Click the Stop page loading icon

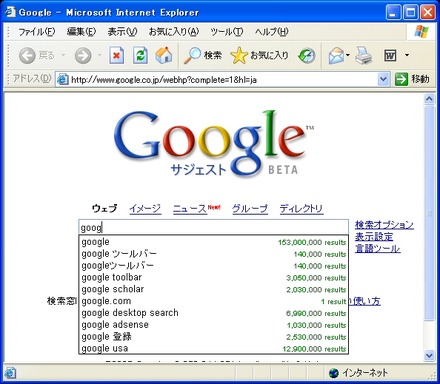[x=117, y=55]
